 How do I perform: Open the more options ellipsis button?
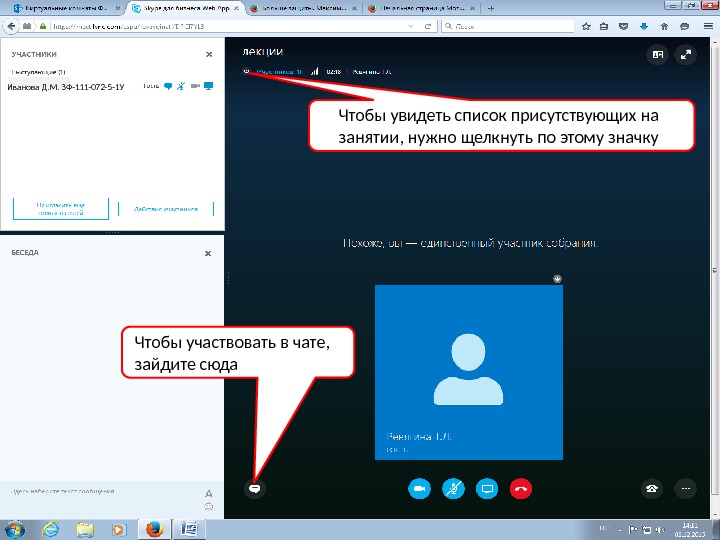(686, 489)
